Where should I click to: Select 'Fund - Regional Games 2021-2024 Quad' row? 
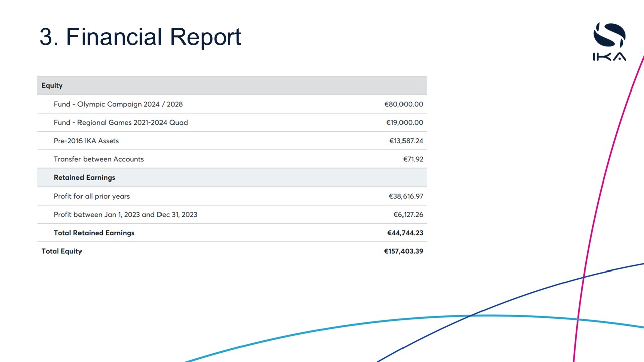[121, 123]
